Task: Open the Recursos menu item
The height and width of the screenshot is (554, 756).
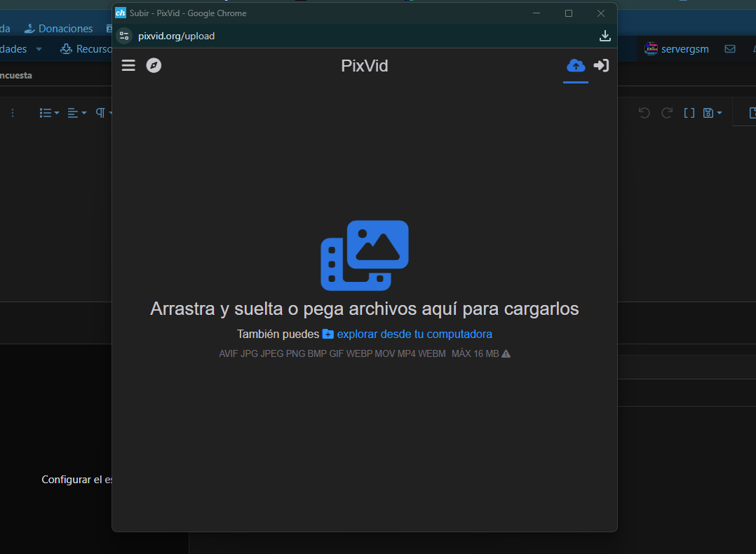Action: coord(86,49)
